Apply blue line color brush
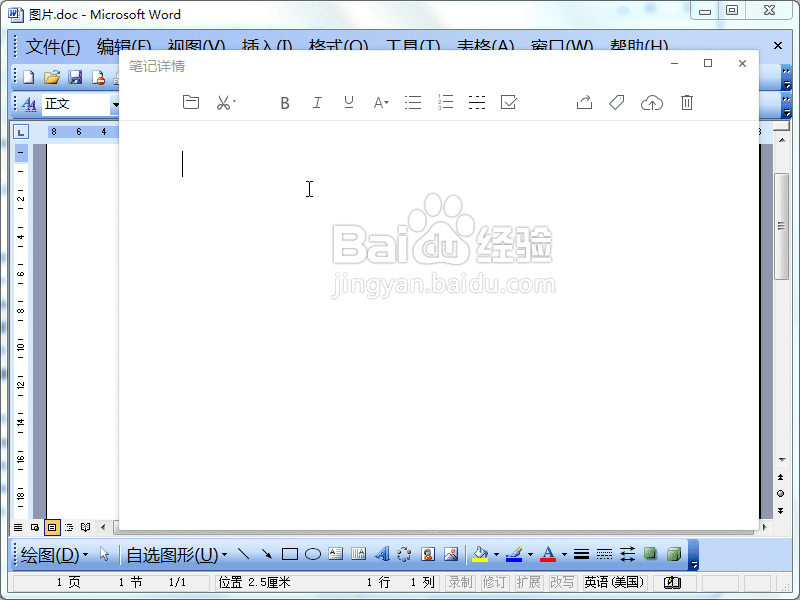This screenshot has width=800, height=600. [x=514, y=554]
